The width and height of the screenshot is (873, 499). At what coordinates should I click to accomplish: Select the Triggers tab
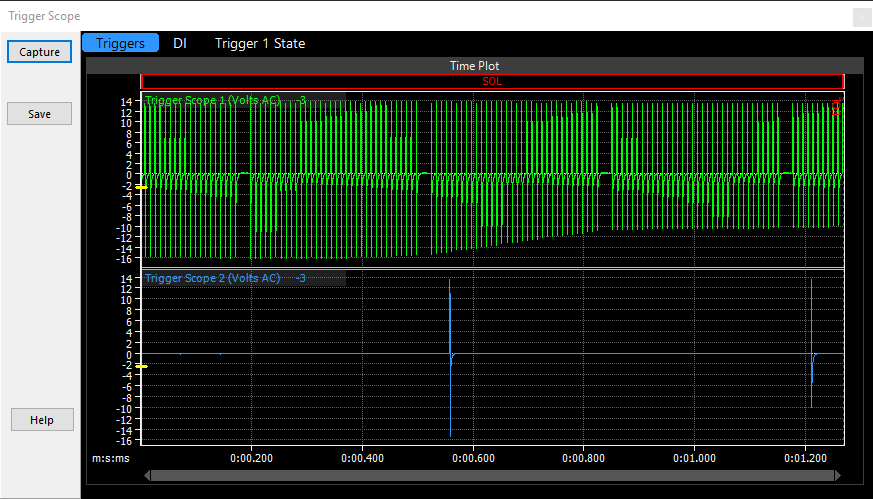tap(120, 43)
